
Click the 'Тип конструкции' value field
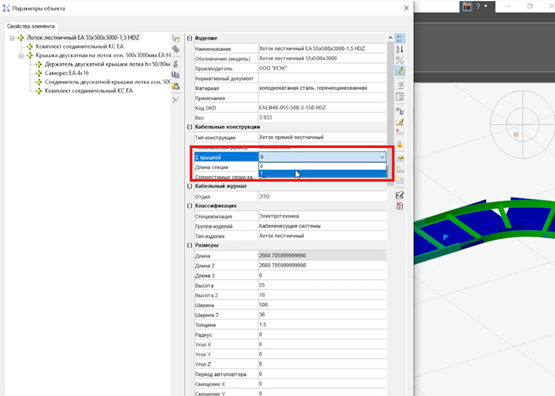click(x=322, y=137)
